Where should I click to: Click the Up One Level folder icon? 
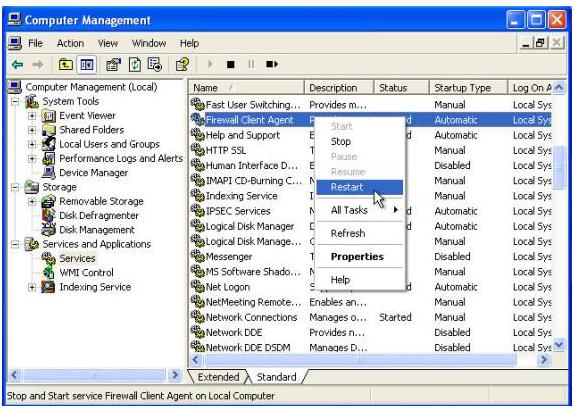click(66, 65)
